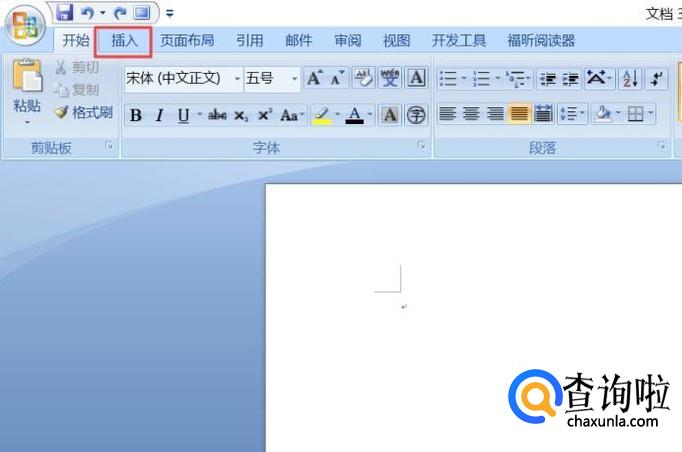Click the 粘贴 paste icon
The image size is (682, 452).
click(x=27, y=75)
